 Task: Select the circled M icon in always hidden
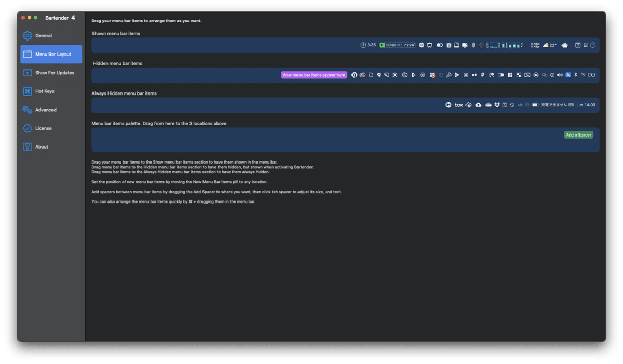[449, 105]
